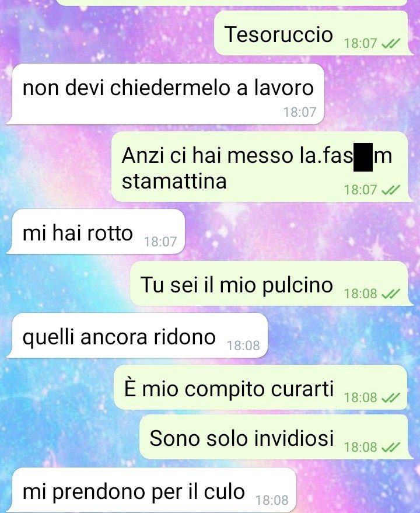Tap checkmarks next to È mio compito curarti
420x513 pixels.
(x=391, y=397)
